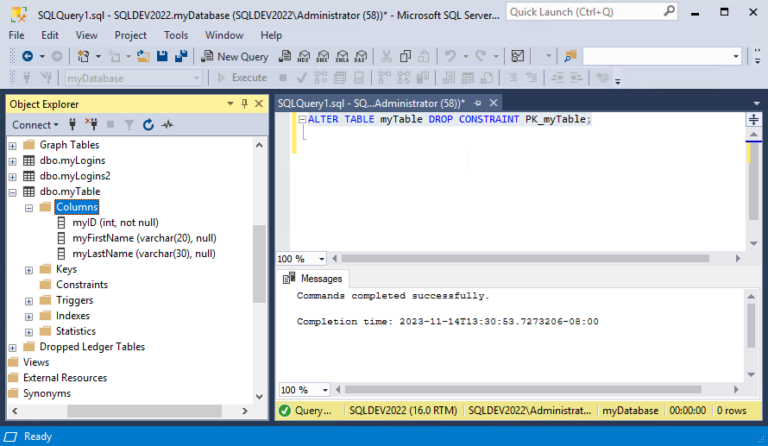Viewport: 768px width, 446px height.
Task: Open the File menu
Action: pos(16,35)
